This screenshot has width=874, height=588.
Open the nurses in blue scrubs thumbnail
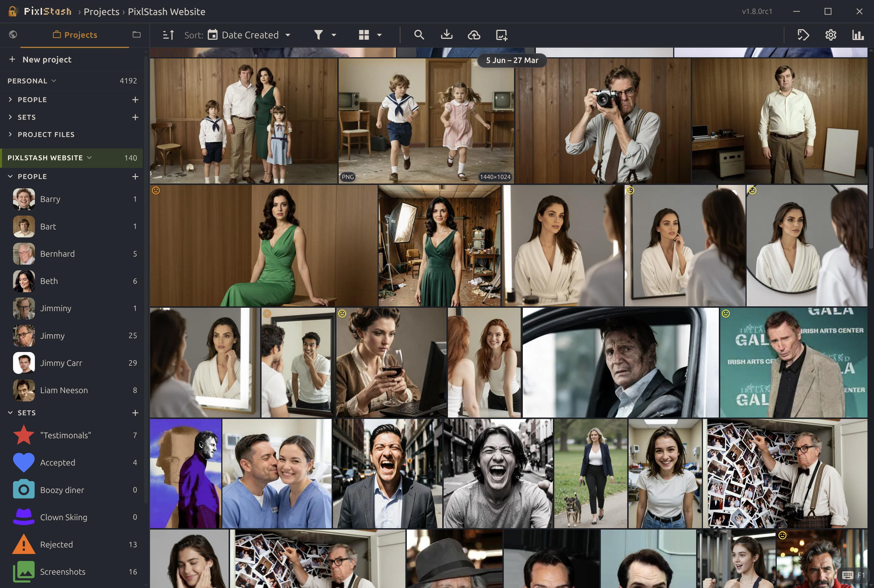coord(277,473)
